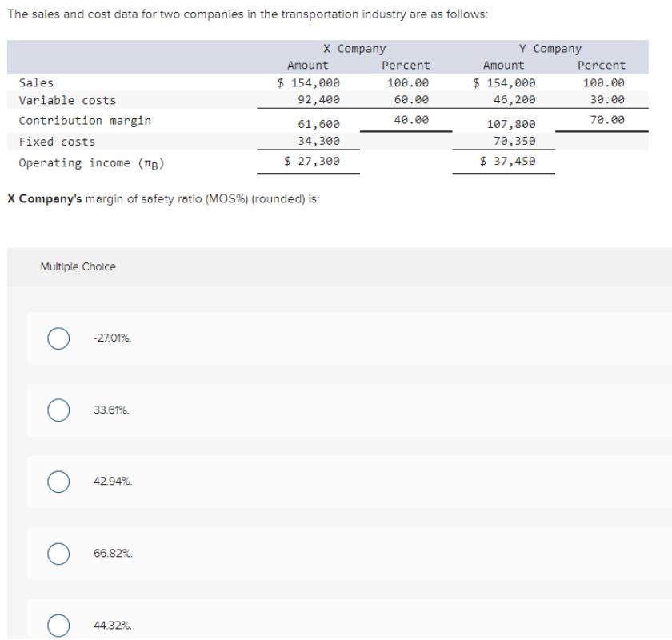Click X Company's operating income $27,300
672x640 pixels.
click(312, 161)
